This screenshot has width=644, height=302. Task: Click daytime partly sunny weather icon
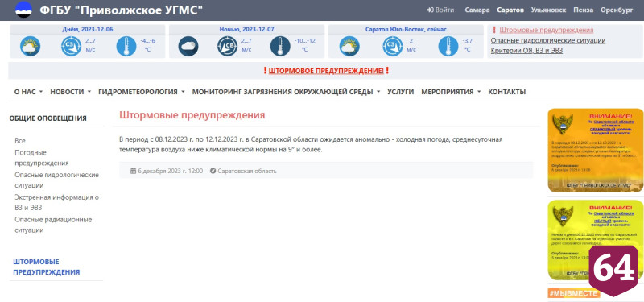pyautogui.click(x=30, y=46)
